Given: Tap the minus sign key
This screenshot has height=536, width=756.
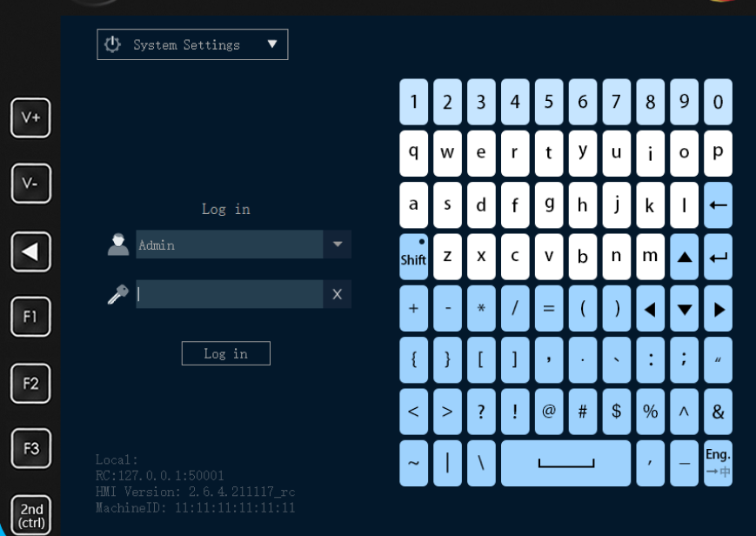Looking at the screenshot, I should coord(447,308).
